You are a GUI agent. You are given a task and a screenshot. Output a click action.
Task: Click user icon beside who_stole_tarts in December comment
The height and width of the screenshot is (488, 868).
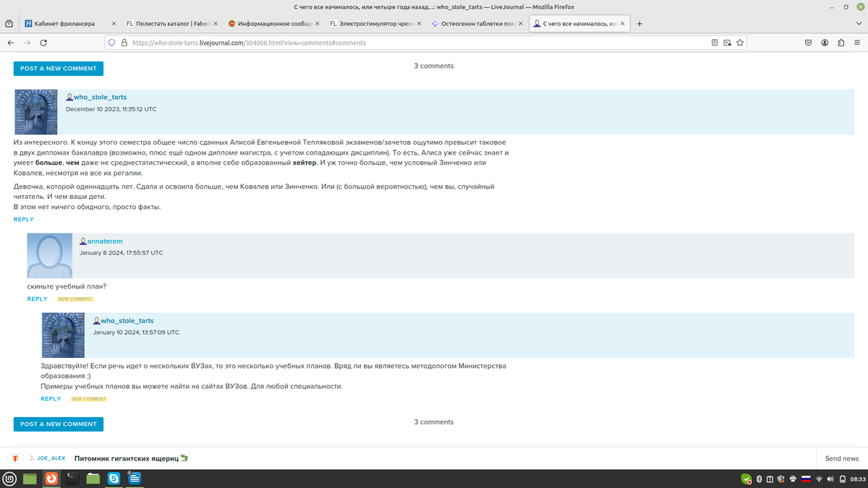69,97
